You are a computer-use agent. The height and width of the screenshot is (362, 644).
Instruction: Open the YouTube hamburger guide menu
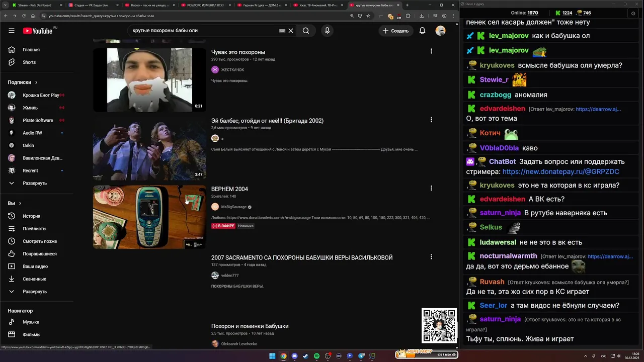[12, 31]
